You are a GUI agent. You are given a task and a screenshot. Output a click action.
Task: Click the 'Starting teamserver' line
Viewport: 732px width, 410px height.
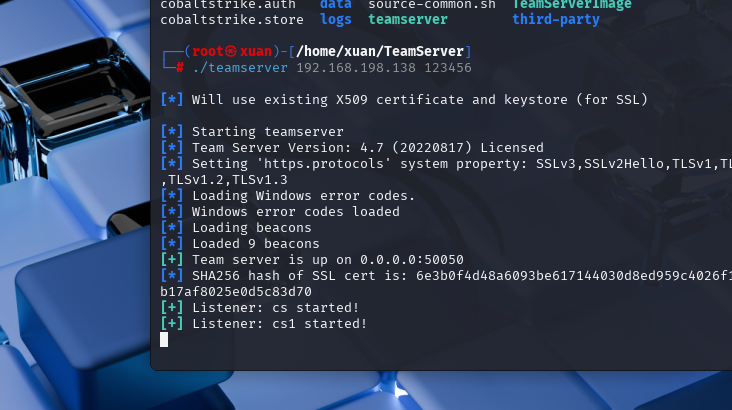[252, 132]
